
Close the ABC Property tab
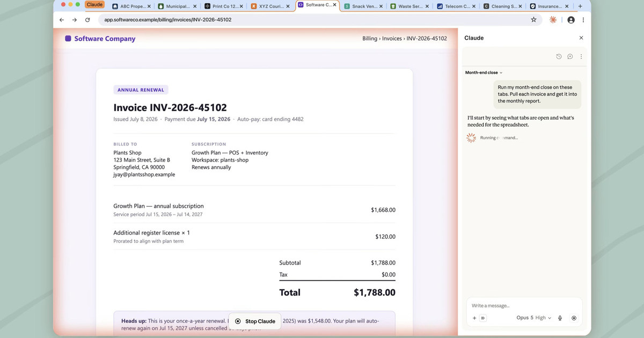click(149, 6)
